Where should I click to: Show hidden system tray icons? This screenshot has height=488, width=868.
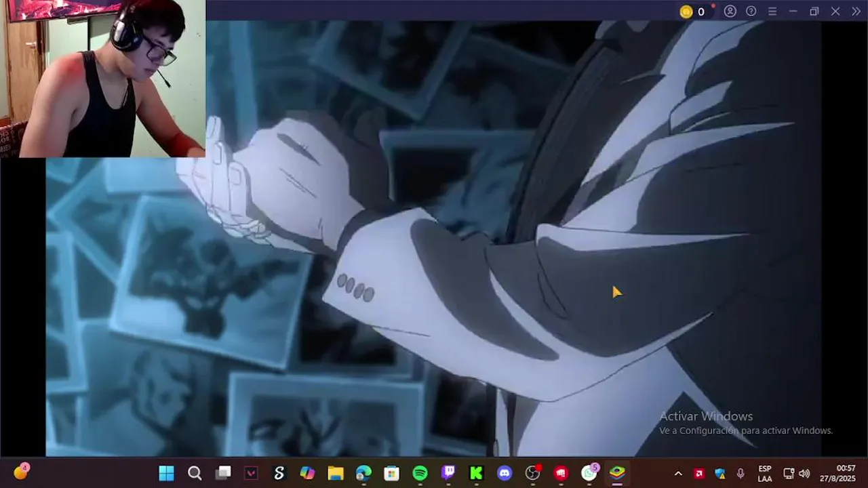(x=677, y=474)
